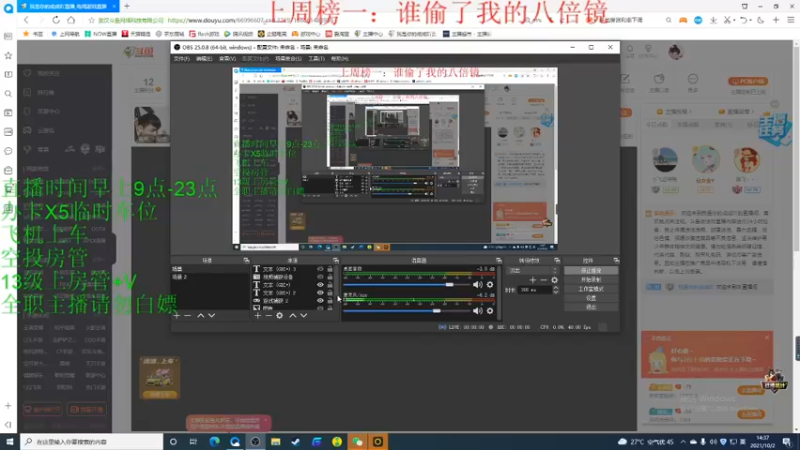Pop out the Sources dock panel

point(335,261)
